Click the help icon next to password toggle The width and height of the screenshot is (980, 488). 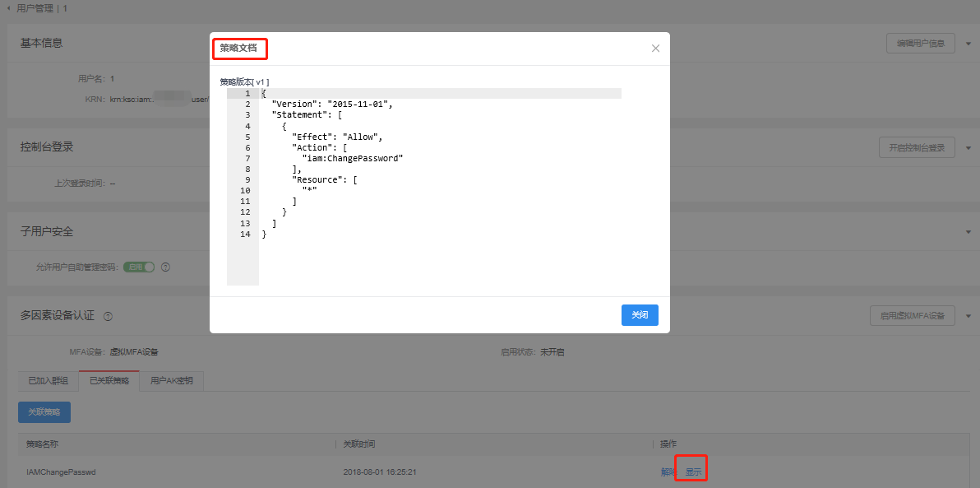[165, 267]
